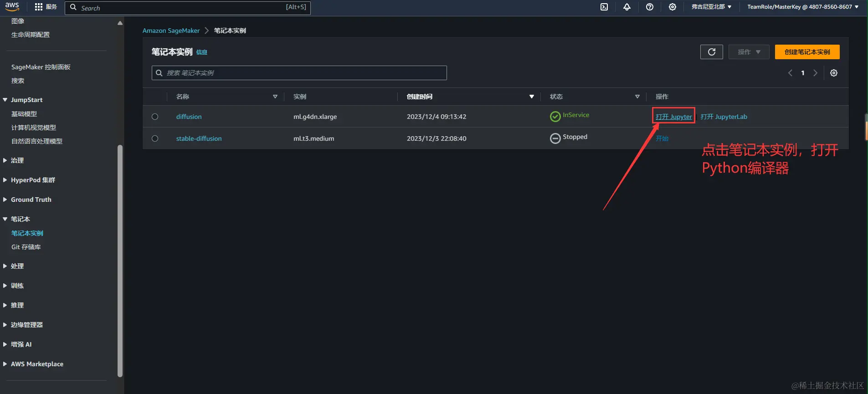868x394 pixels.
Task: Expand the Governance (治理) section
Action: (x=5, y=160)
